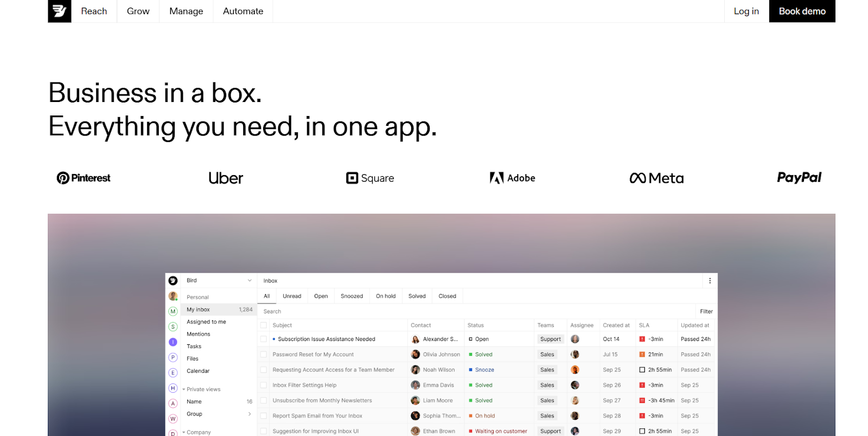Click the Square logo
This screenshot has height=436, width=868.
370,178
